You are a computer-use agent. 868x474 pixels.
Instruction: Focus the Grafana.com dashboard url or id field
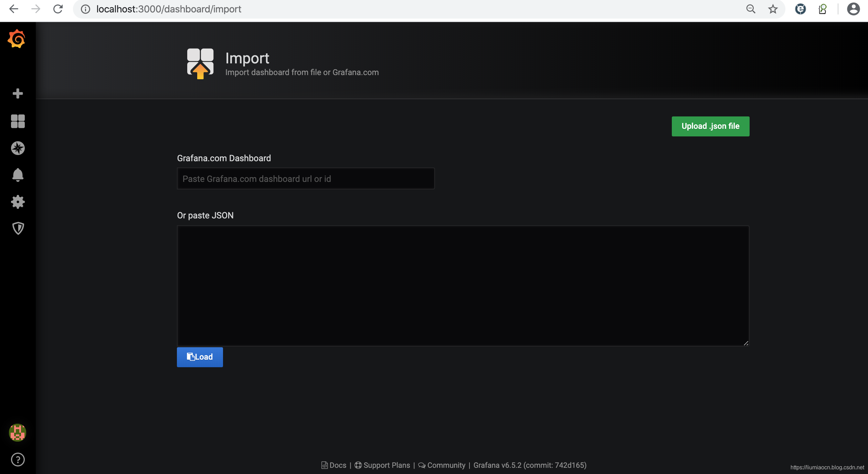pyautogui.click(x=306, y=179)
